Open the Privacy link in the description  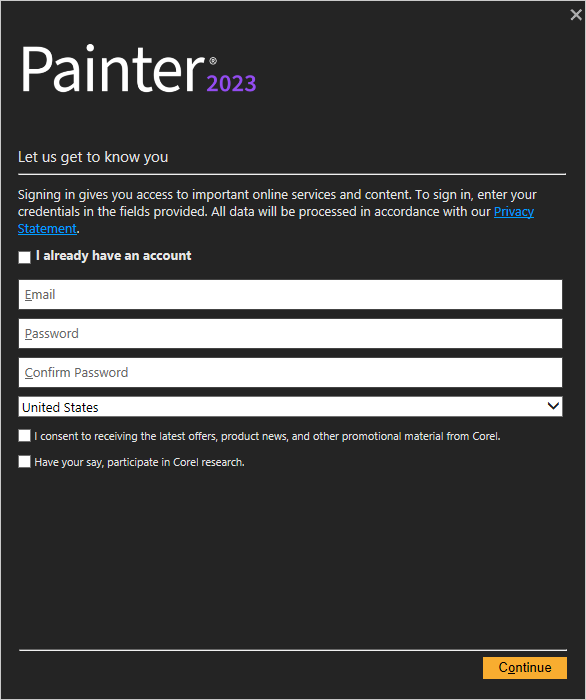point(514,211)
